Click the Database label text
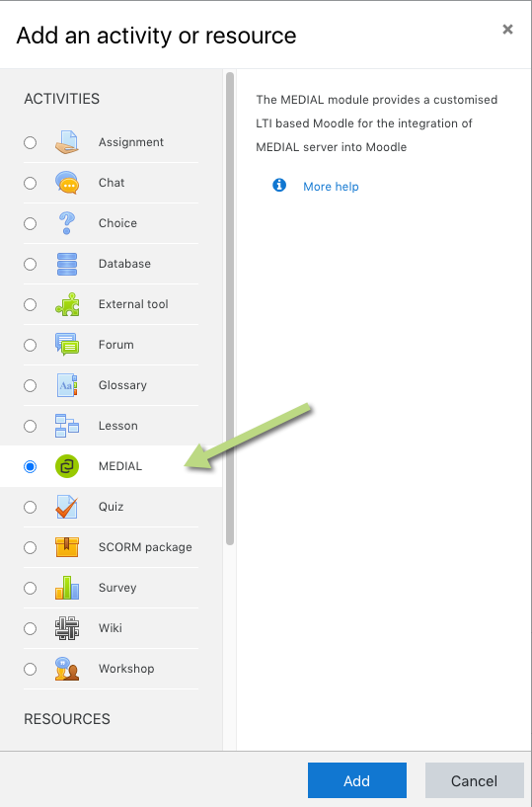Viewport: 532px width, 807px height. [x=124, y=264]
